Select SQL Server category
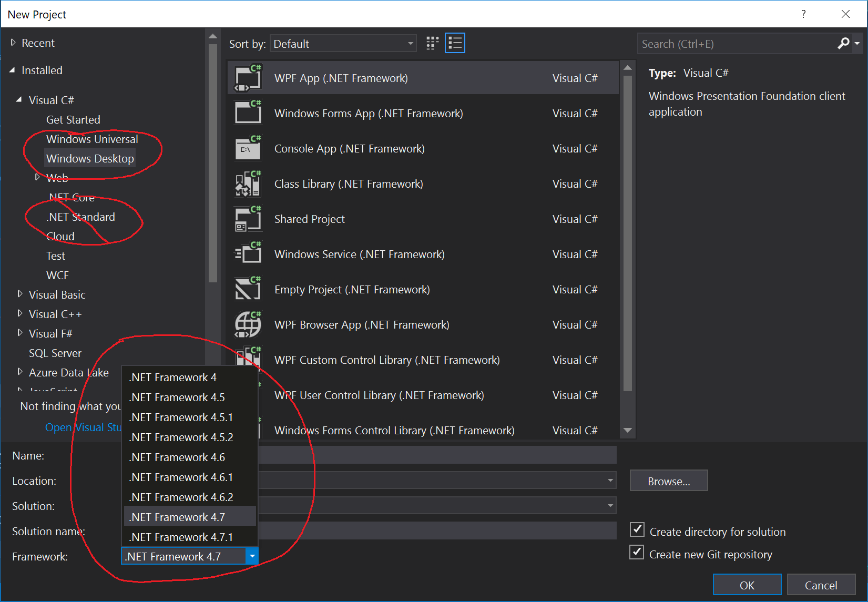Image resolution: width=868 pixels, height=602 pixels. pos(55,353)
